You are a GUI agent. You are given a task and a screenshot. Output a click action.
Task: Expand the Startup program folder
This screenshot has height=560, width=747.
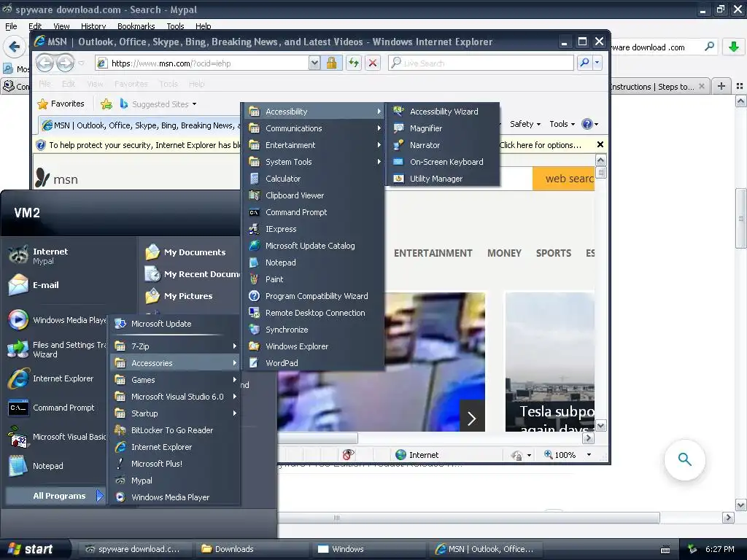click(175, 413)
